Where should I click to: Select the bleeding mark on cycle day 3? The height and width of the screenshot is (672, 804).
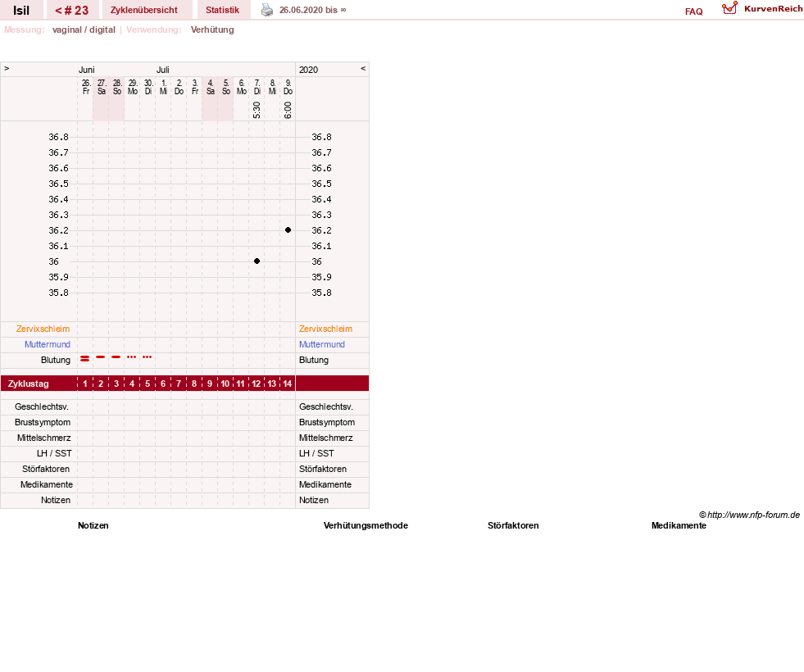[116, 356]
